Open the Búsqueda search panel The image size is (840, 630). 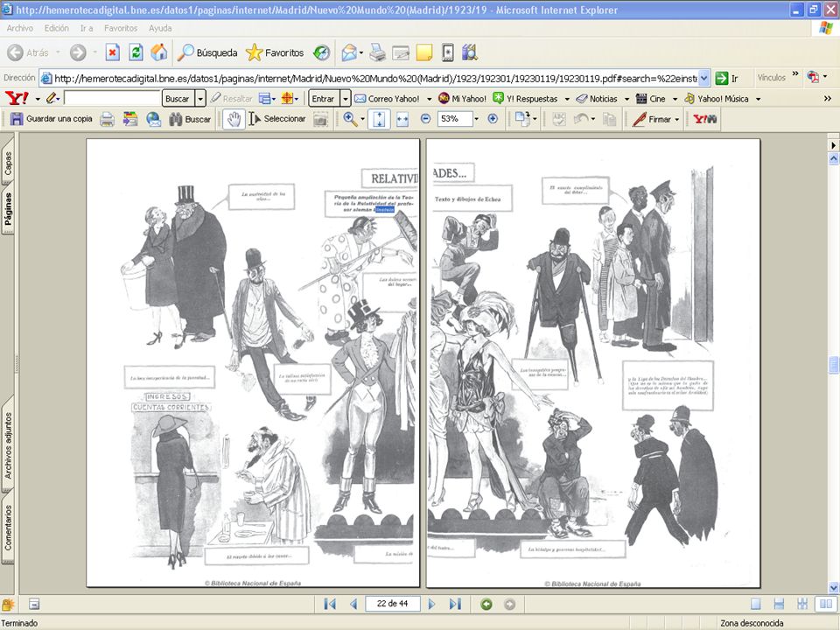click(x=208, y=52)
